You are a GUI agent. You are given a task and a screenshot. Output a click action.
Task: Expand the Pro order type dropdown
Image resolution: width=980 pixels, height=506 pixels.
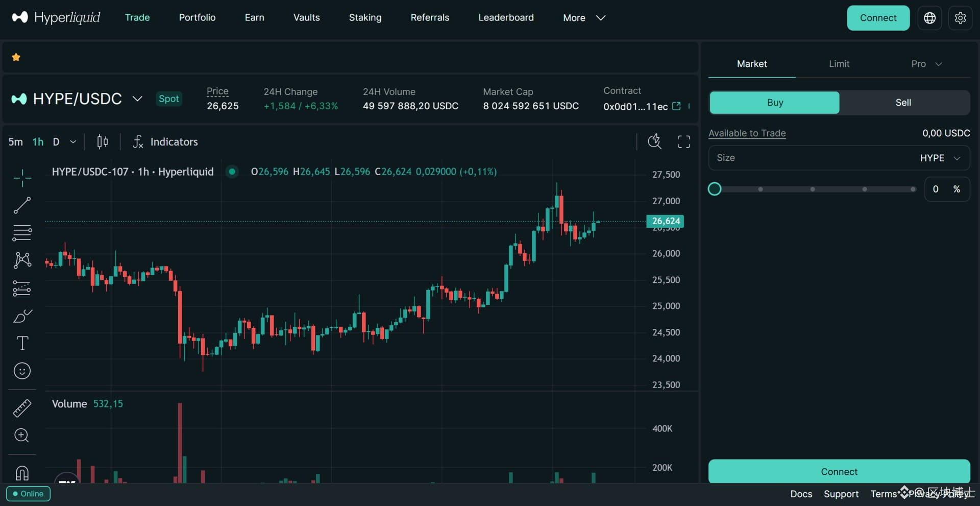pyautogui.click(x=926, y=64)
